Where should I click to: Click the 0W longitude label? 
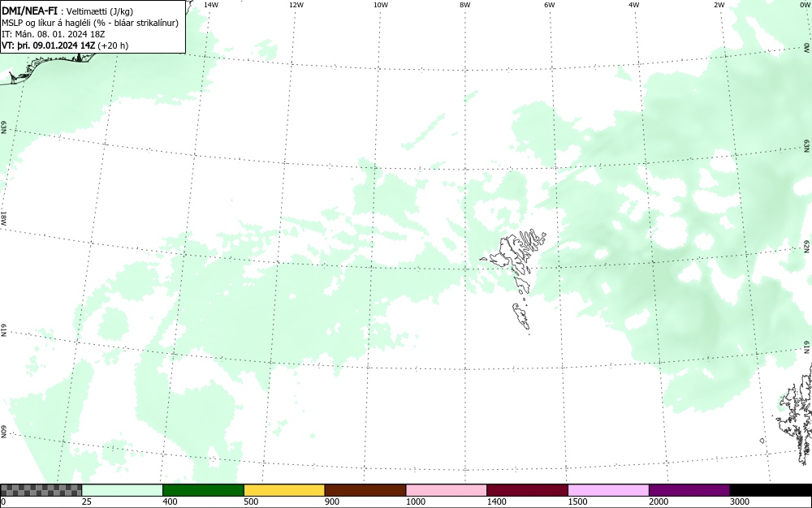[x=804, y=5]
